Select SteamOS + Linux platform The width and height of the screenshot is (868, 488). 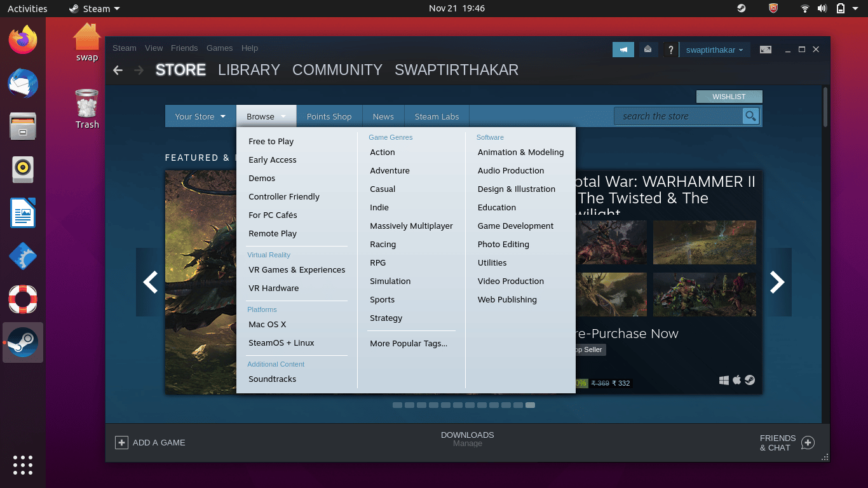tap(281, 342)
